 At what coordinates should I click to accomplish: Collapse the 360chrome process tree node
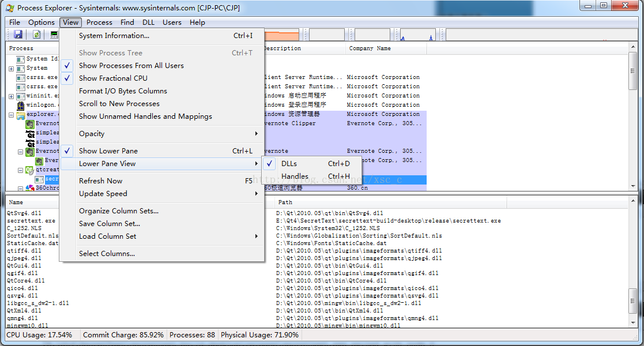pyautogui.click(x=20, y=188)
